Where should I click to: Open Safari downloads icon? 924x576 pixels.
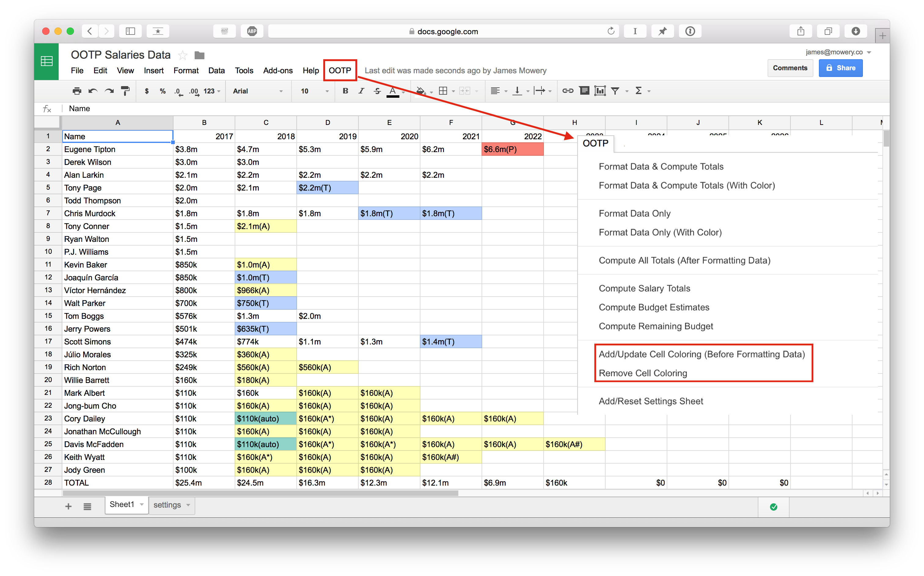856,31
